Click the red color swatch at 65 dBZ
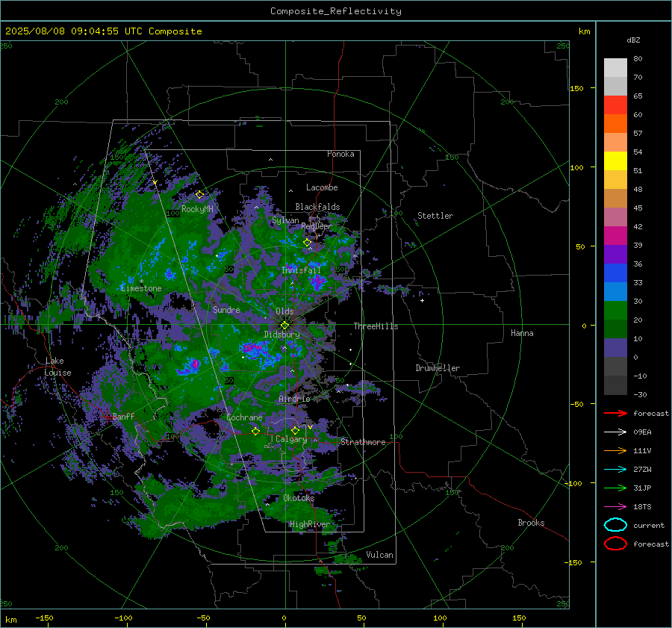This screenshot has width=672, height=628. (x=615, y=105)
